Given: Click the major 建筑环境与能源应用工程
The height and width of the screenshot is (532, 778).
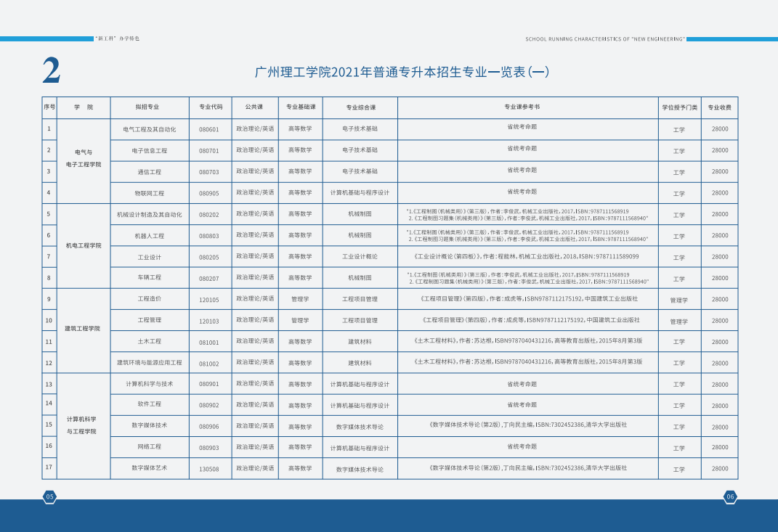Looking at the screenshot, I should click(150, 363).
